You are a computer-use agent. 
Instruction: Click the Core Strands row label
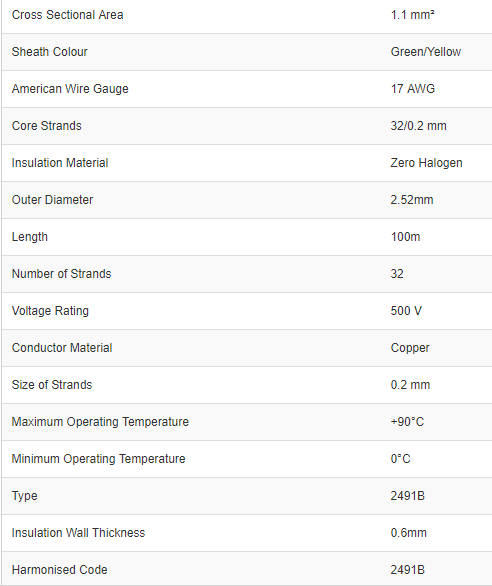click(46, 126)
